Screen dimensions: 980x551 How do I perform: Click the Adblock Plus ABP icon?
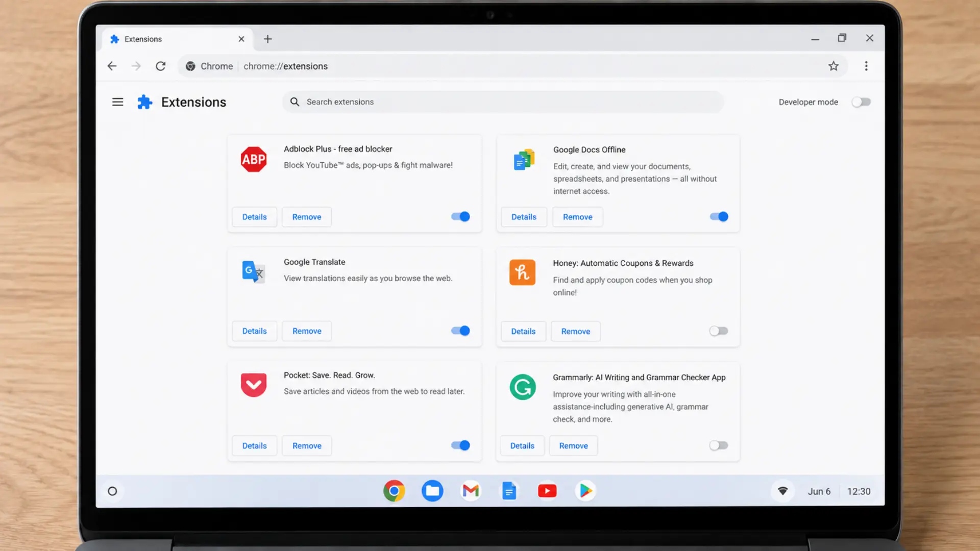(x=254, y=159)
